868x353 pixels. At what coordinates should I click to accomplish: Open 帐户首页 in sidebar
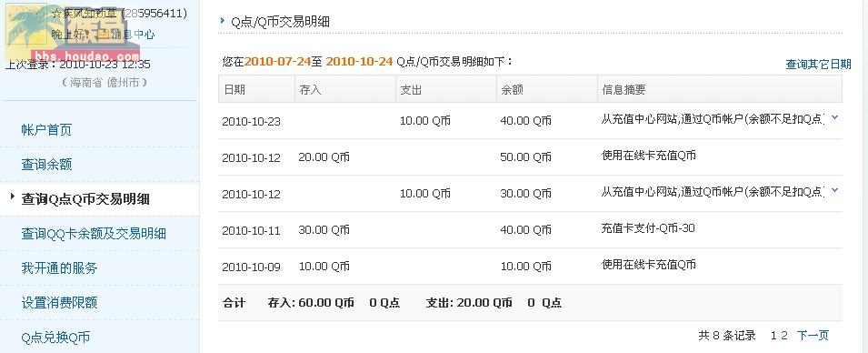[46, 130]
